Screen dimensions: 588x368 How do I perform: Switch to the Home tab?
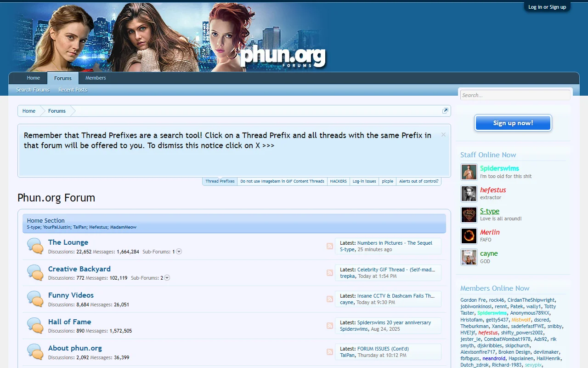33,78
